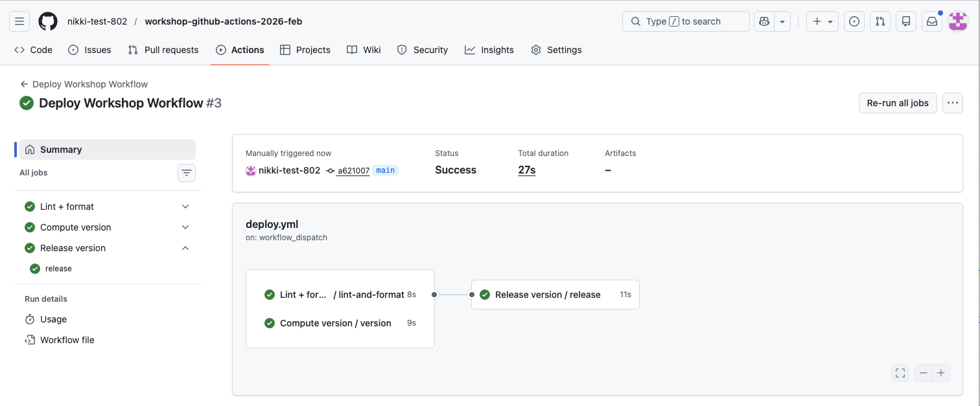Open GitHub Copilot chat icon
Viewport: 980px width, 406px height.
coord(764,21)
